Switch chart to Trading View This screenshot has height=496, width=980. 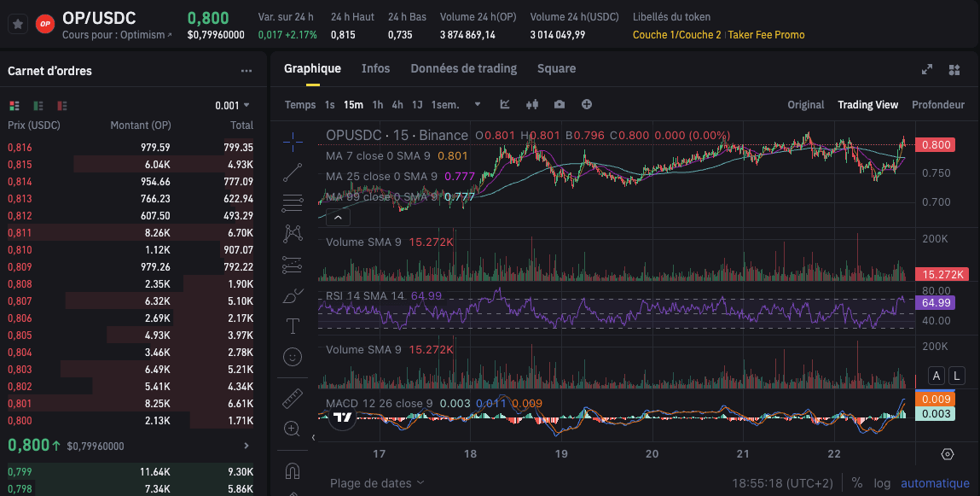(x=867, y=104)
